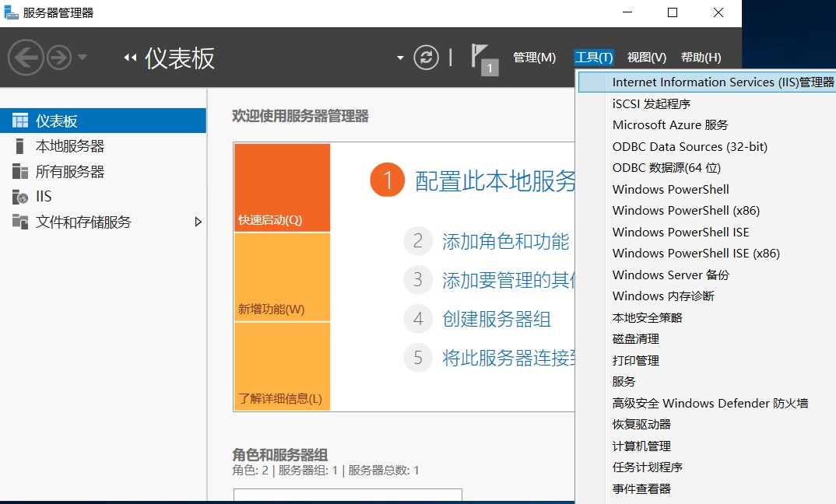Click the refresh dashboard icon

[x=426, y=58]
